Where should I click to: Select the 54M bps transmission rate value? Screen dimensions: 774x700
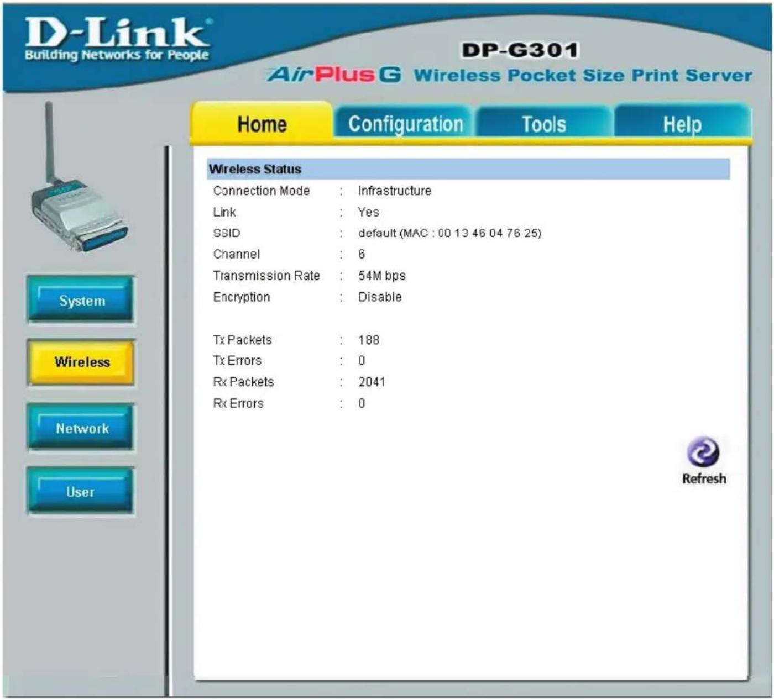381,276
